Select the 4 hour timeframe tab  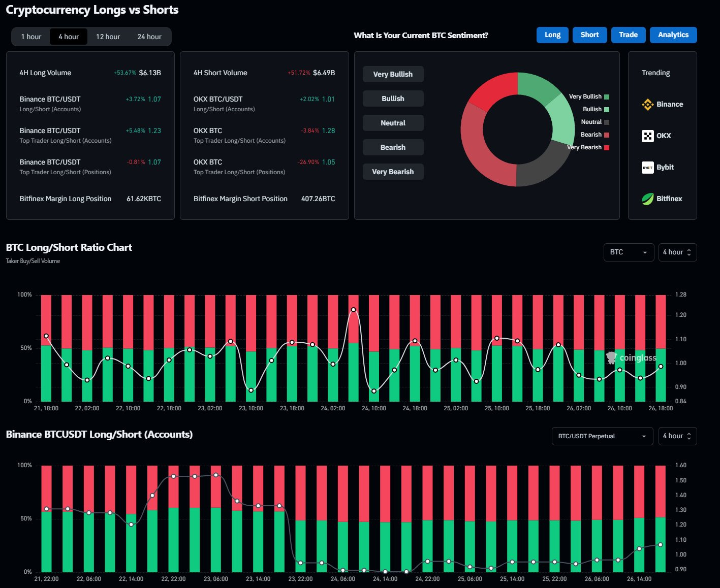tap(69, 37)
